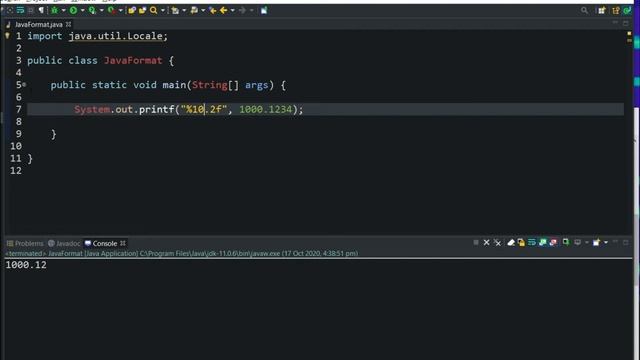
Task: Click the quick-fix lightbulb on line 1
Action: tap(7, 36)
